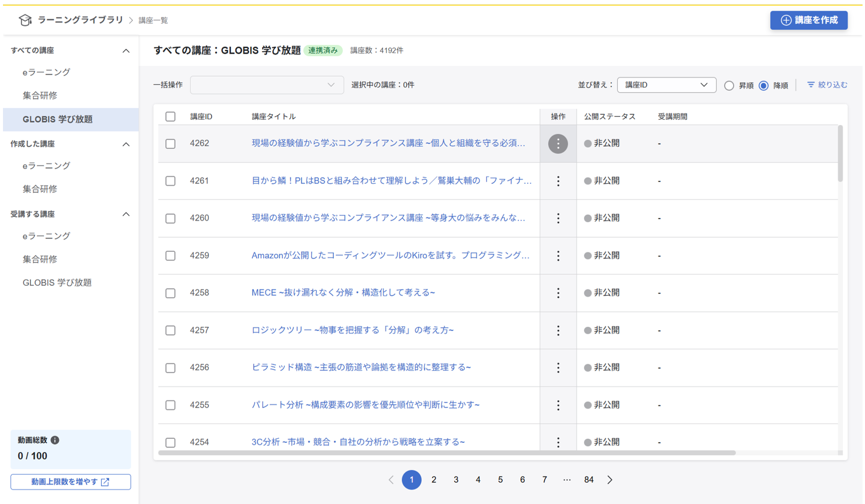Select the 昇順 radio button

729,85
